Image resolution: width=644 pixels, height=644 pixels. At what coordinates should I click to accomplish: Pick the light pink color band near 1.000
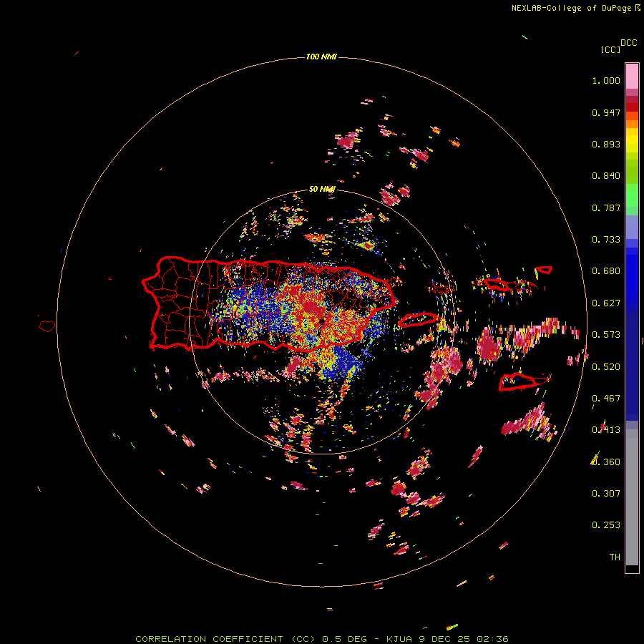(x=632, y=77)
